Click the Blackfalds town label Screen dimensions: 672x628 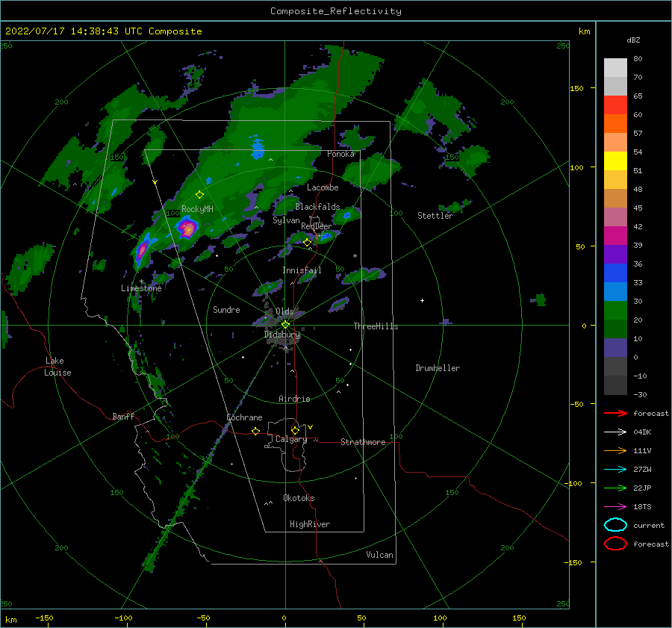pyautogui.click(x=317, y=207)
